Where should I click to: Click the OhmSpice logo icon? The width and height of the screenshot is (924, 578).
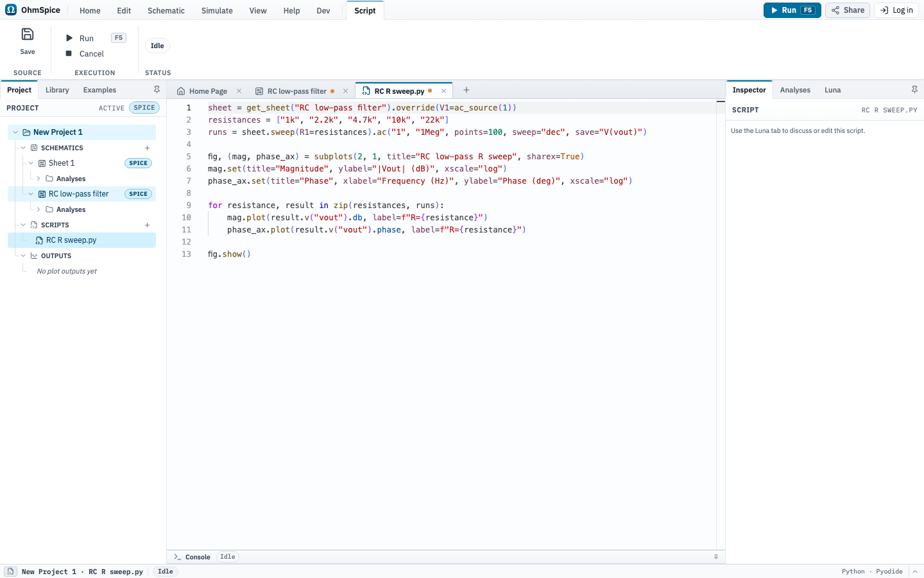(x=11, y=10)
